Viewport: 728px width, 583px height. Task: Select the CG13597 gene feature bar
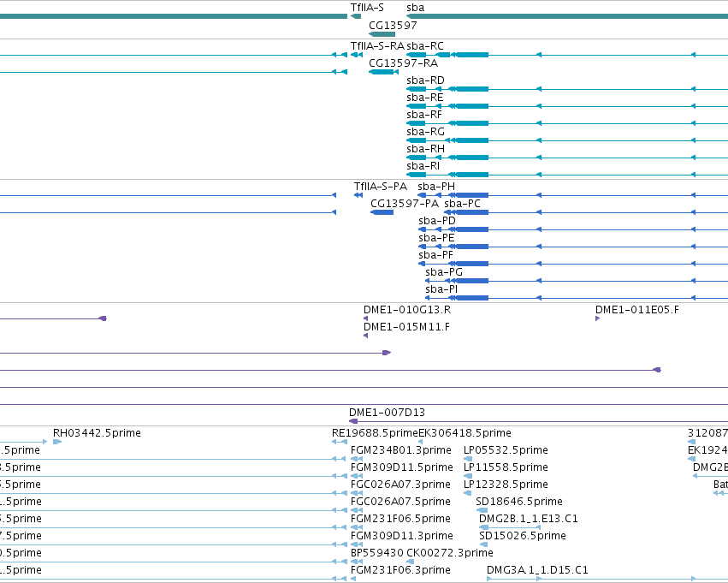point(382,34)
